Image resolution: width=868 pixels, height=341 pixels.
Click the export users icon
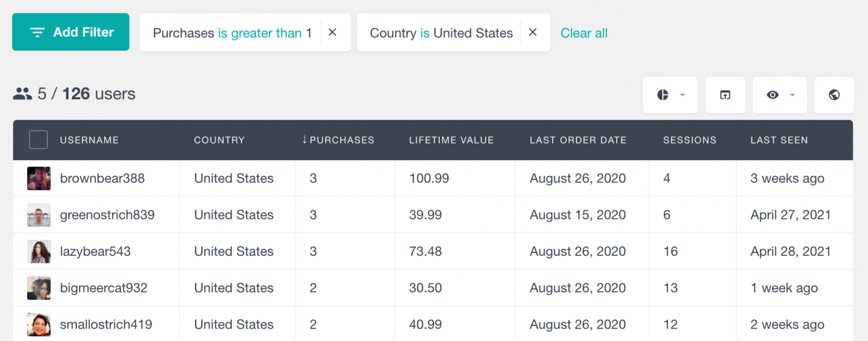click(726, 95)
